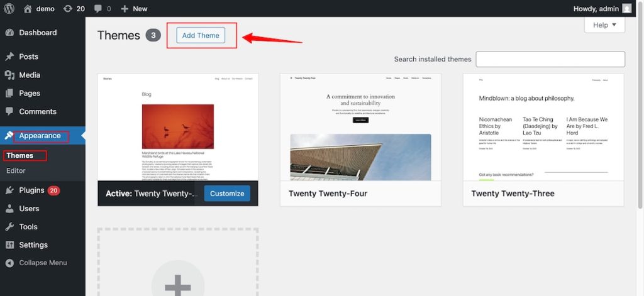Click the Tools wrench icon
Image resolution: width=644 pixels, height=296 pixels.
9,227
